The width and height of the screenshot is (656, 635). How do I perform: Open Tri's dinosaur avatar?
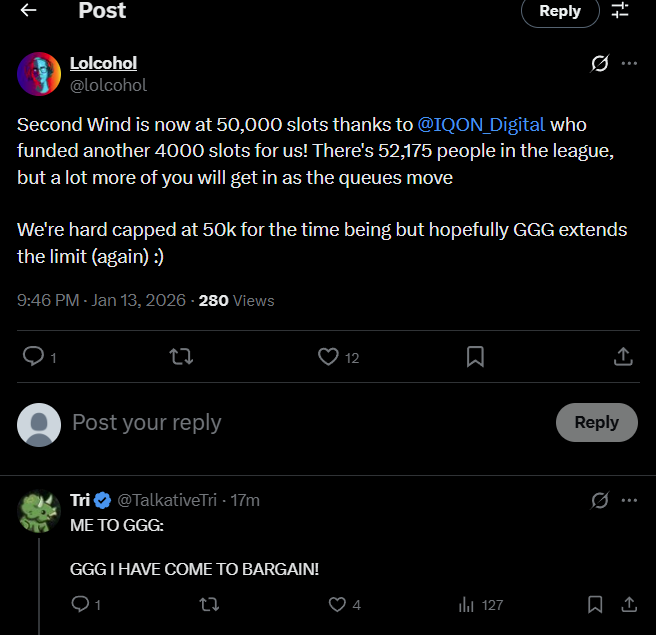[39, 511]
